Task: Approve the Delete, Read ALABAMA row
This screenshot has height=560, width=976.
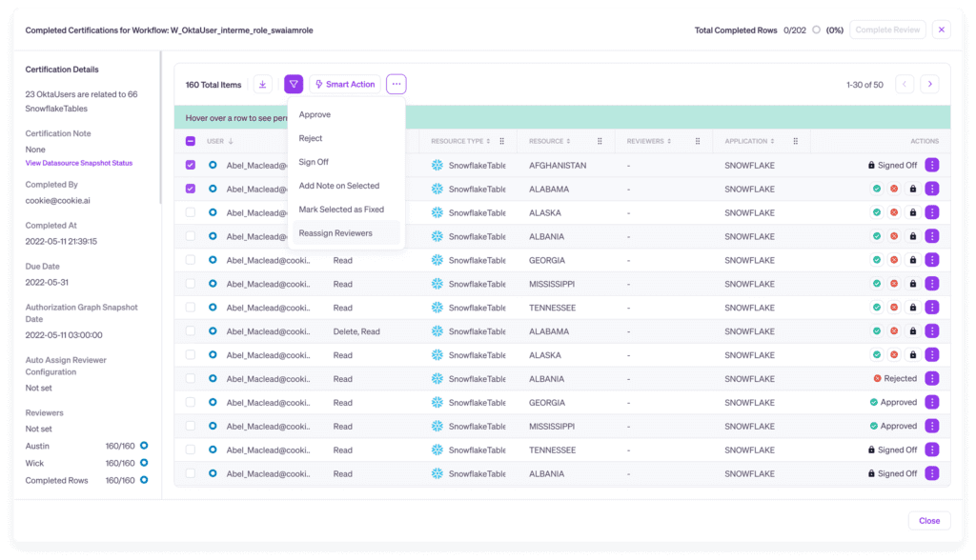Action: click(877, 331)
